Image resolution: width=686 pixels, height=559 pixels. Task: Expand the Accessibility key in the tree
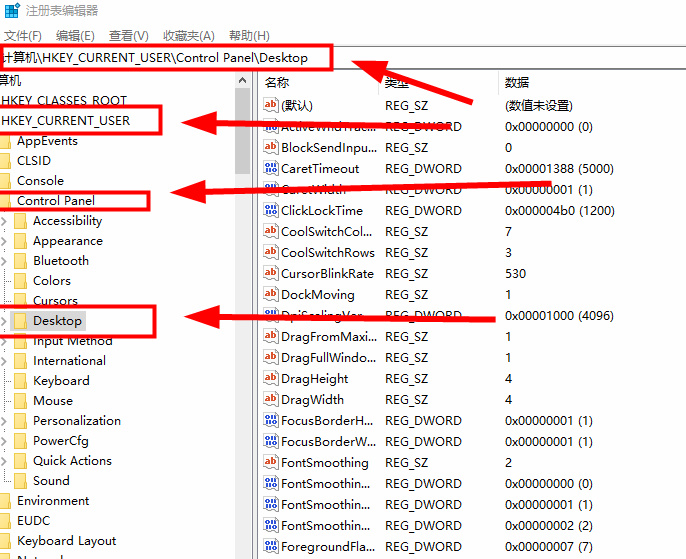[5, 221]
